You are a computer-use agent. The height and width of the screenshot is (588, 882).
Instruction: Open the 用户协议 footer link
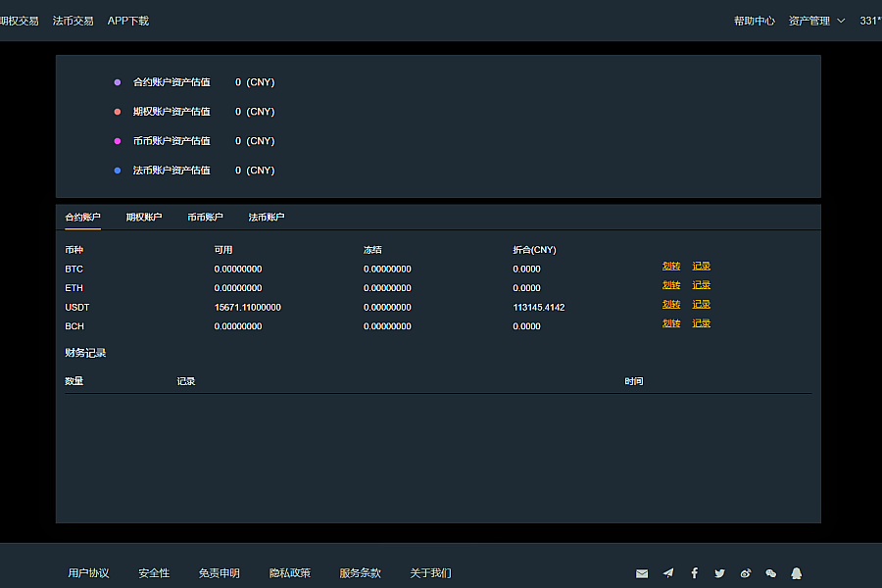[x=88, y=573]
